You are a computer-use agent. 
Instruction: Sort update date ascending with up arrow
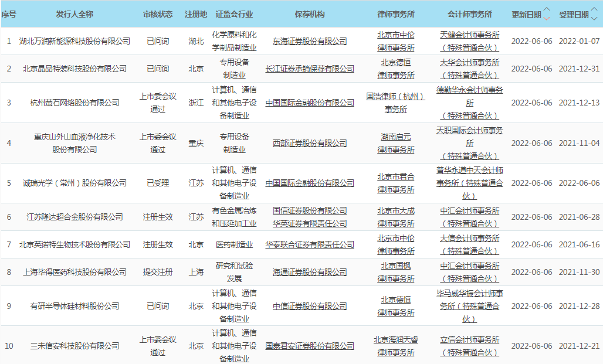point(547,10)
